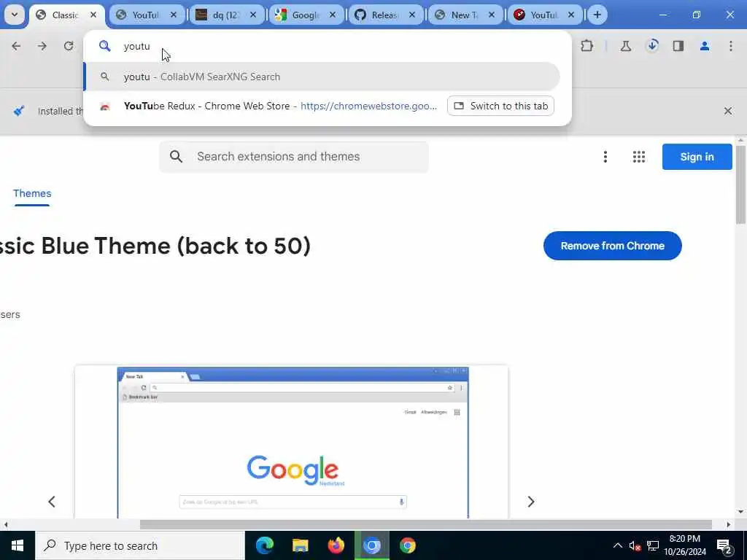747x560 pixels.
Task: Open the Chrome Labs flask icon
Action: 625,46
